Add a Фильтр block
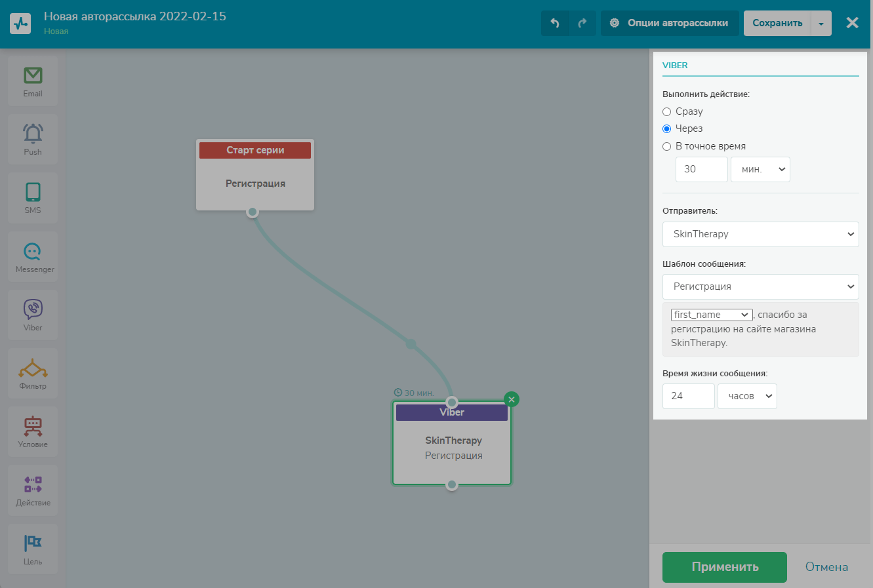 pyautogui.click(x=33, y=374)
